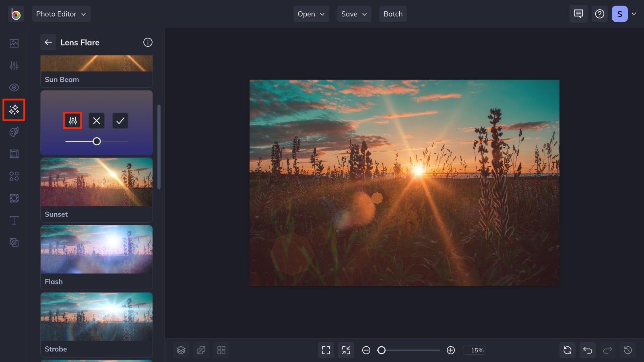Open the Touch Up panel
Image resolution: width=644 pixels, height=362 pixels.
tap(14, 87)
